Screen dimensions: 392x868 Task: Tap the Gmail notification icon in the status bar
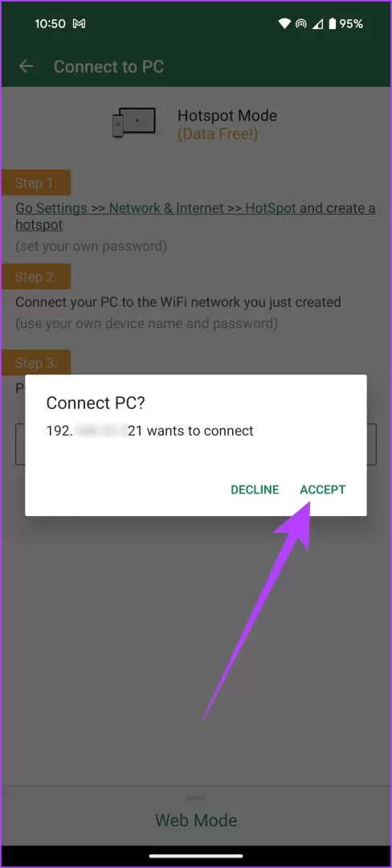pyautogui.click(x=79, y=24)
